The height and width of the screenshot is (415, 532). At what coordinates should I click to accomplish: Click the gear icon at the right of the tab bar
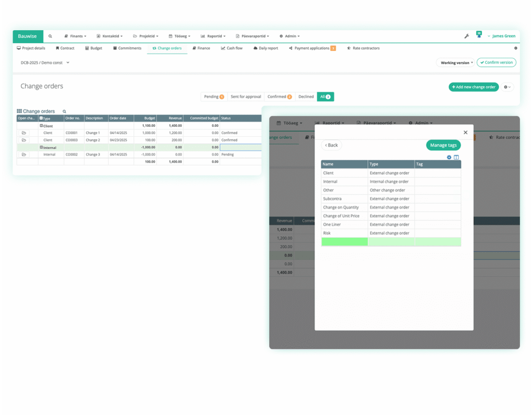pyautogui.click(x=516, y=48)
